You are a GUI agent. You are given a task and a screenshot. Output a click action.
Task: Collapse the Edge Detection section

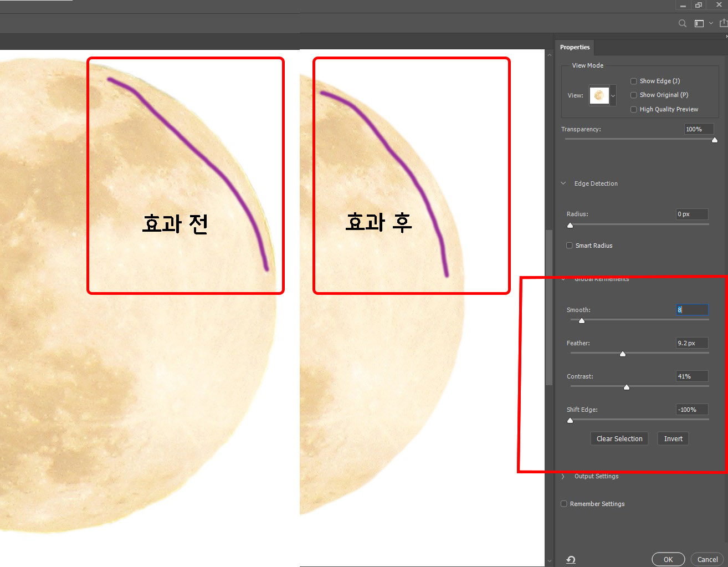coord(563,183)
